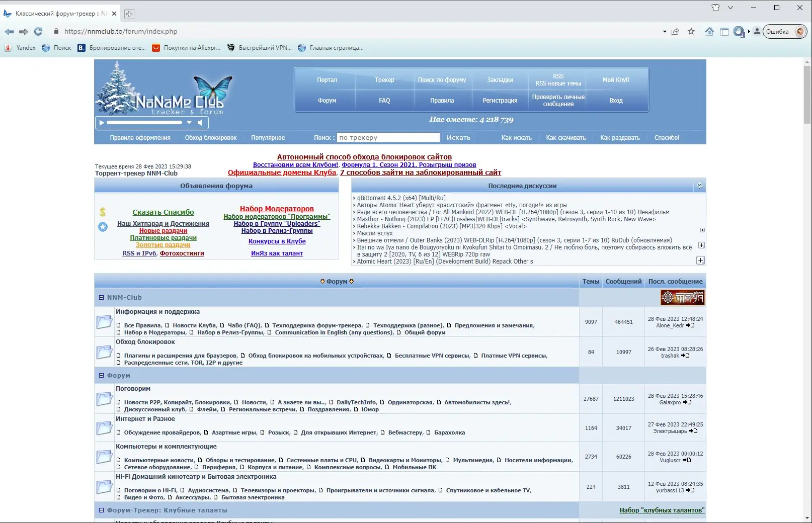This screenshot has height=523, width=812.
Task: Open the Трекер menu item
Action: (384, 80)
